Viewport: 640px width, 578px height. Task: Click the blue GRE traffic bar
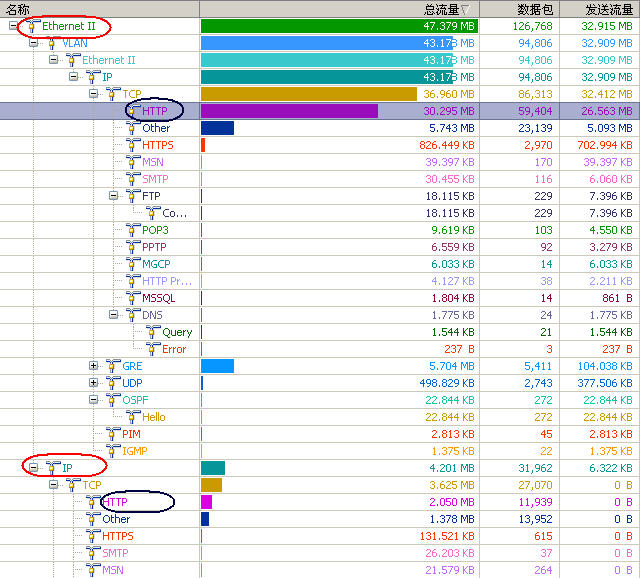coord(217,366)
